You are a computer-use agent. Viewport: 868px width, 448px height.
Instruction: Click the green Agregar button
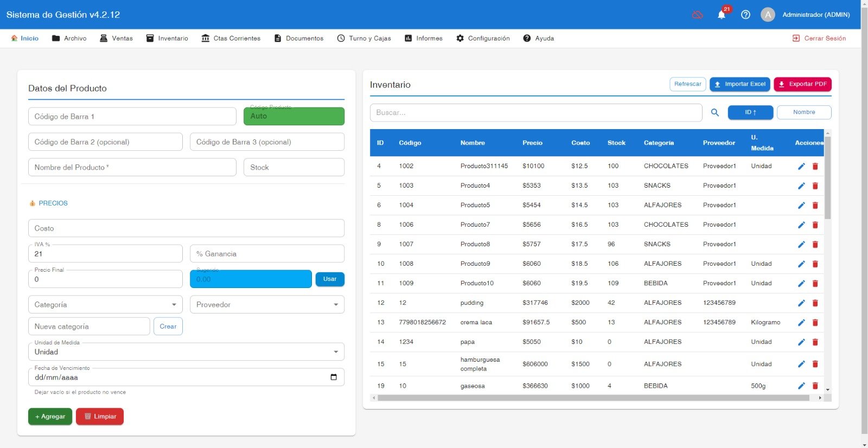click(50, 417)
